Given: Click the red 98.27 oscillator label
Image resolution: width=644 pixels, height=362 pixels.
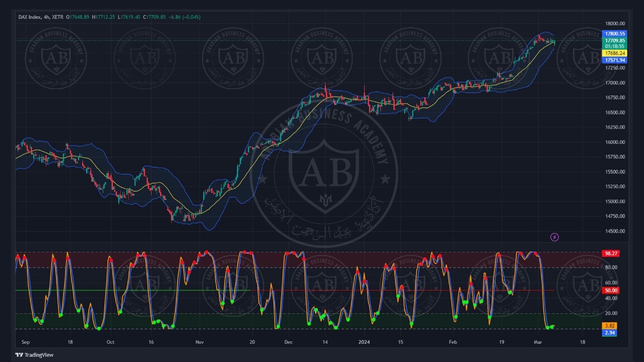Looking at the screenshot, I should [611, 254].
